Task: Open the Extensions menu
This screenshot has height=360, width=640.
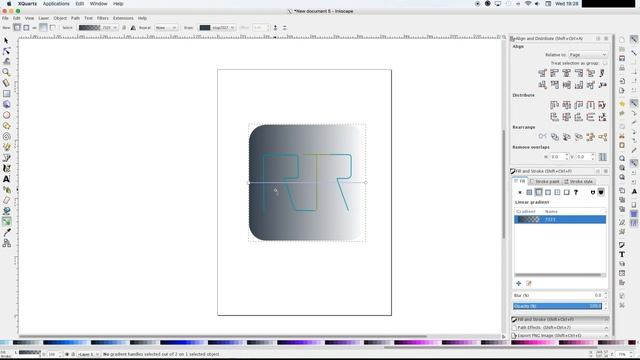Action: pyautogui.click(x=123, y=18)
